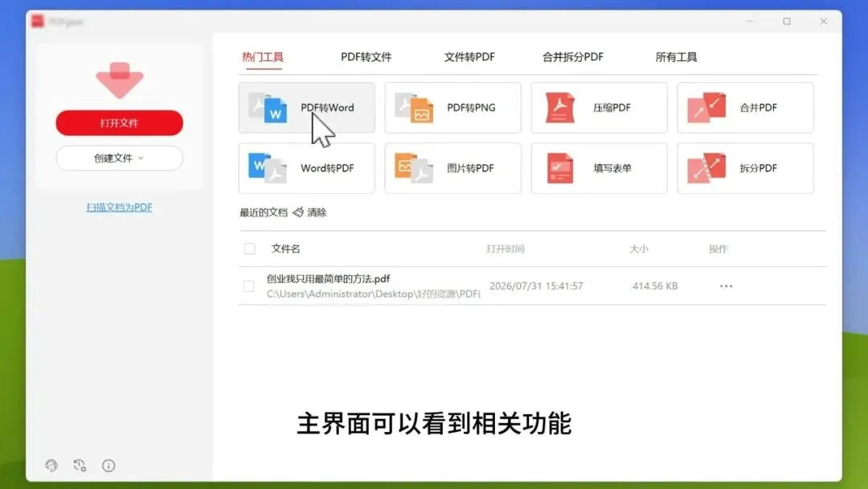Image resolution: width=868 pixels, height=489 pixels.
Task: Click the 大小 column header
Action: [638, 249]
